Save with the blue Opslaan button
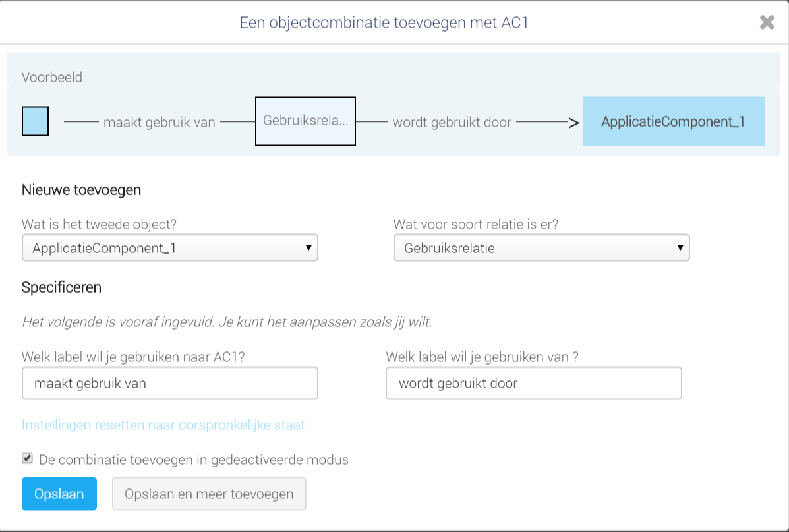The image size is (789, 532). (x=59, y=494)
